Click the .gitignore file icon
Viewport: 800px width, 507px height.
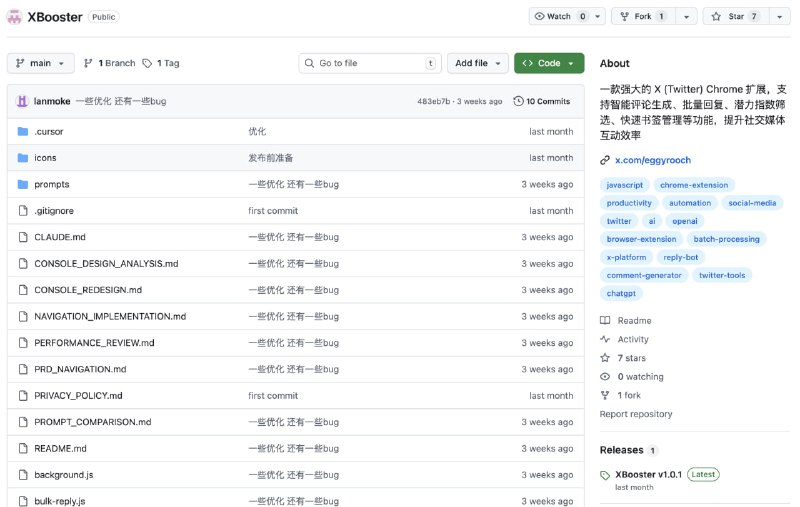pyautogui.click(x=23, y=211)
